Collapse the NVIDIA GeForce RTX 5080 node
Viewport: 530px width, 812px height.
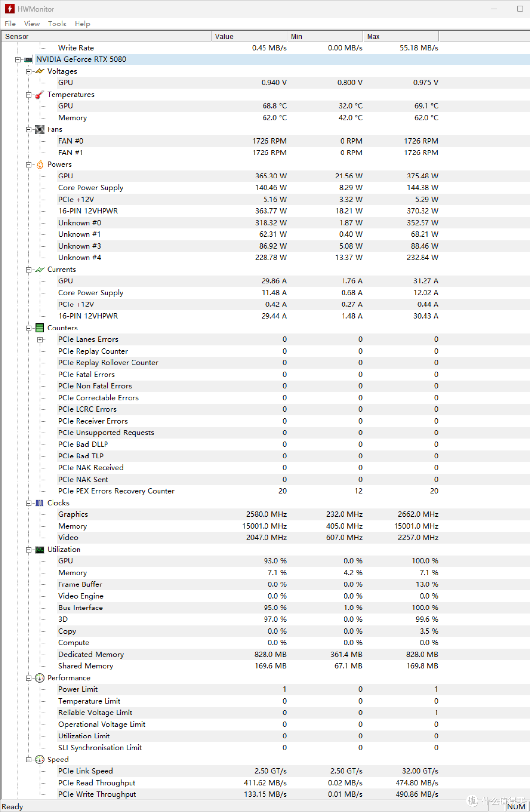point(18,60)
